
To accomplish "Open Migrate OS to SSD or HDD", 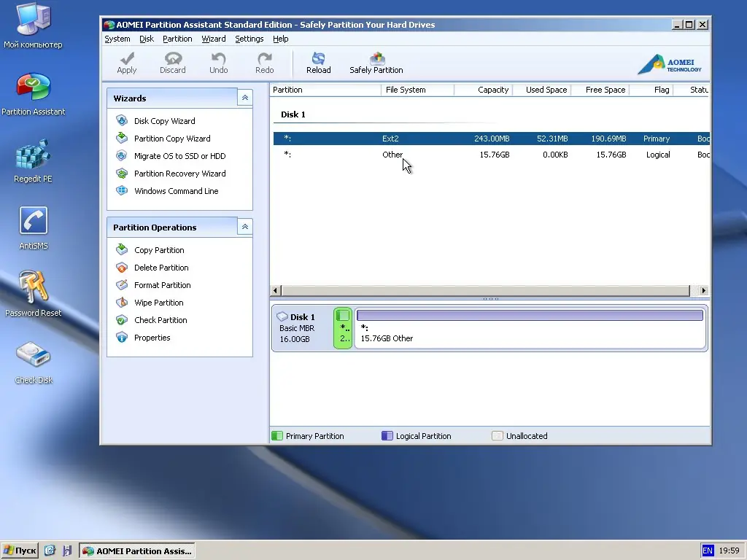I will pos(179,156).
